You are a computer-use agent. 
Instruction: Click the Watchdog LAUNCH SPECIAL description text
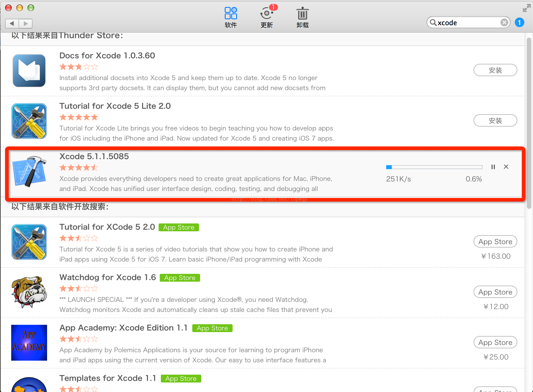tap(196, 305)
